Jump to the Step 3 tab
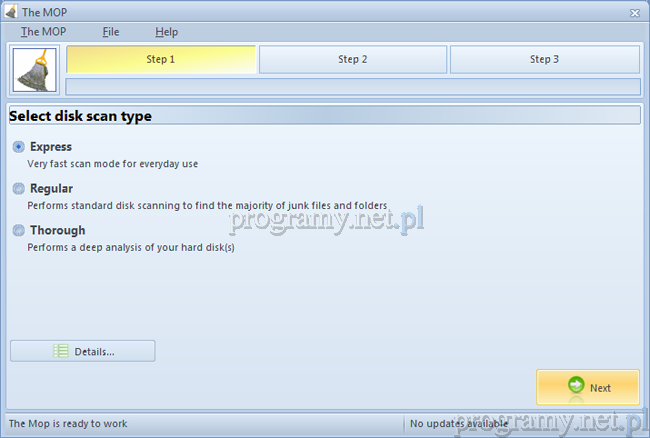 [544, 59]
